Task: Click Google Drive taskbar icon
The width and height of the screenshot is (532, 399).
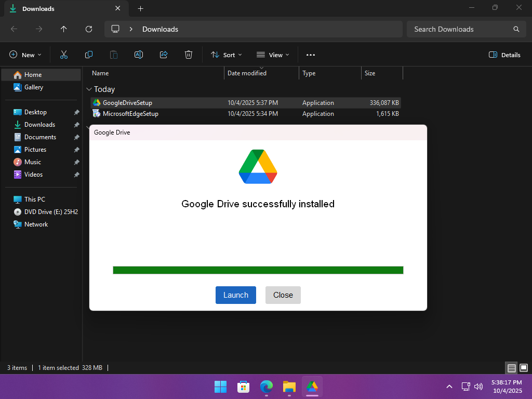Action: [x=312, y=387]
